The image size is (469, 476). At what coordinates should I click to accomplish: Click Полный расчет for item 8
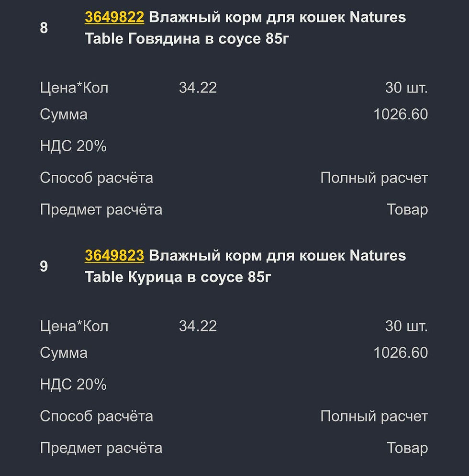(x=374, y=178)
